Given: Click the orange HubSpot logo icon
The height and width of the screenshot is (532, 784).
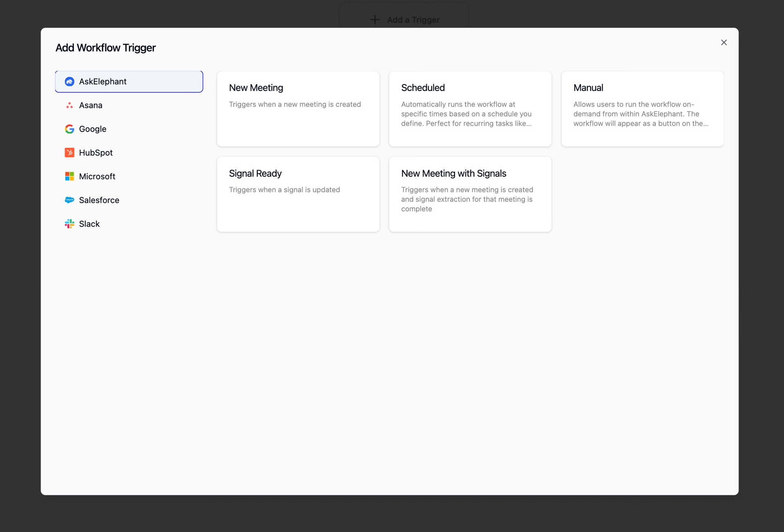Looking at the screenshot, I should point(69,153).
